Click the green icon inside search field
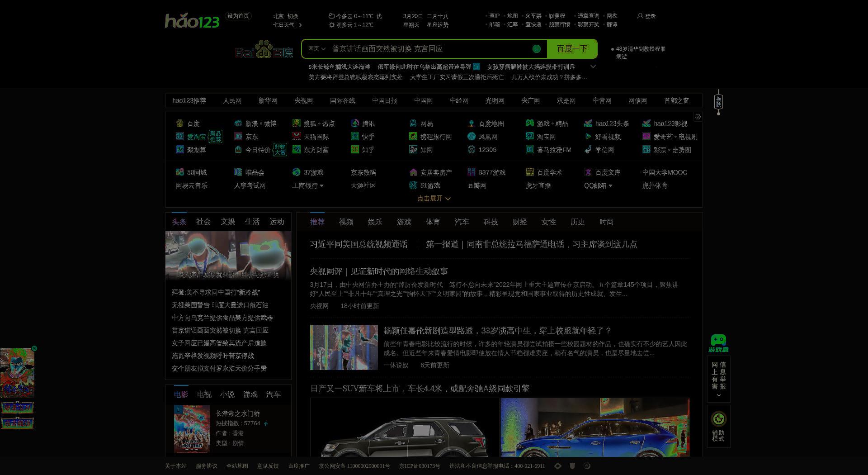The width and height of the screenshot is (868, 475). [x=537, y=49]
